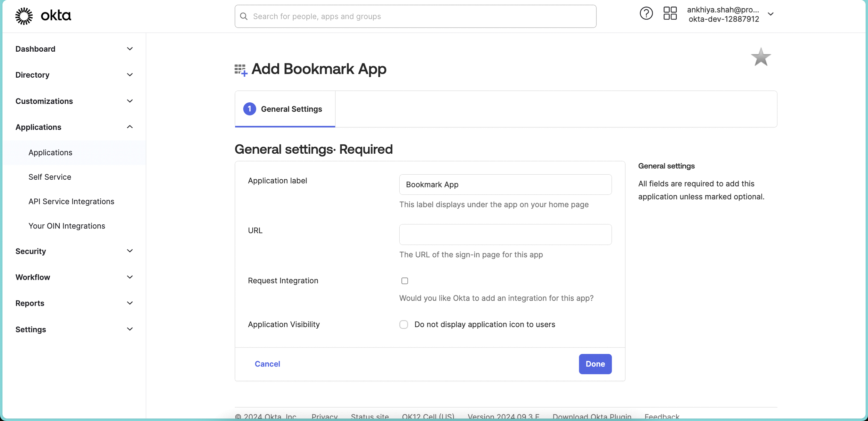
Task: Click the Add Bookmark App icon beside the title
Action: click(x=240, y=69)
